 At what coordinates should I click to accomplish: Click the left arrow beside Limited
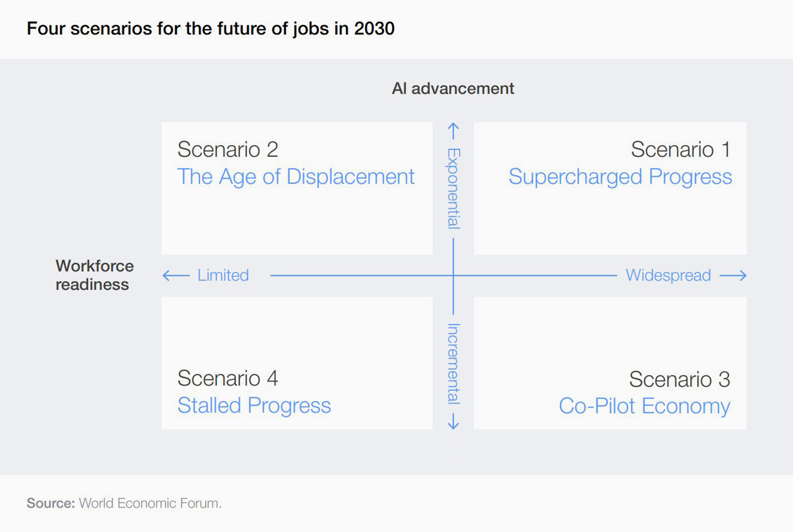coord(176,275)
